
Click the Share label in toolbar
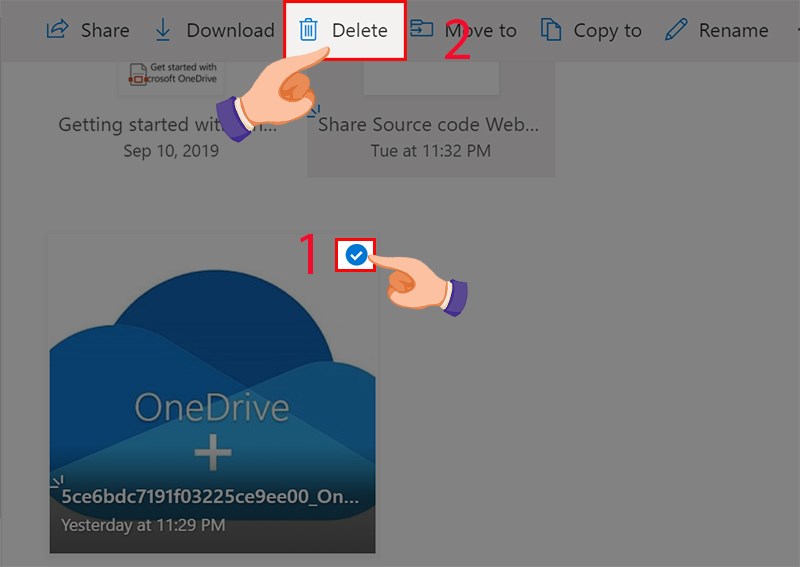(105, 31)
